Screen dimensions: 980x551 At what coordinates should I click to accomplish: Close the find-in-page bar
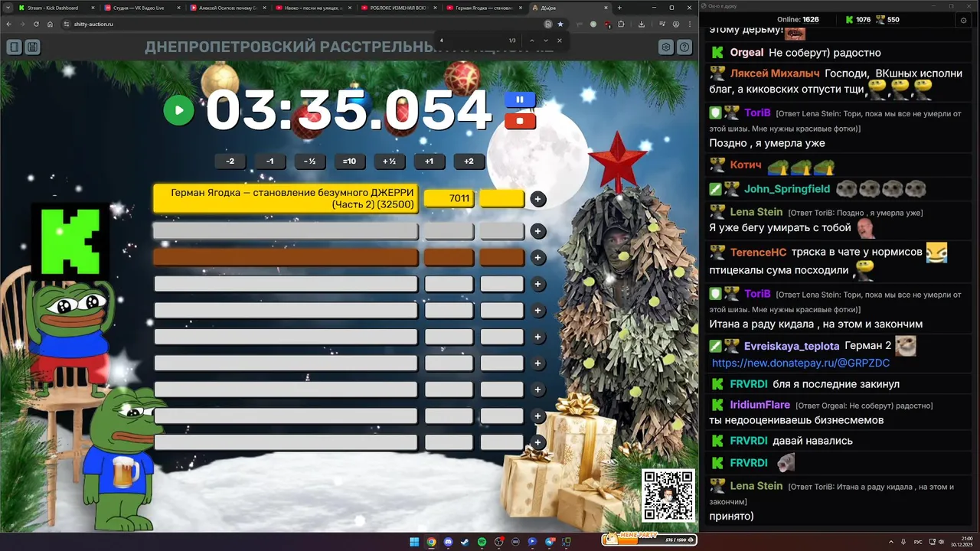click(560, 41)
